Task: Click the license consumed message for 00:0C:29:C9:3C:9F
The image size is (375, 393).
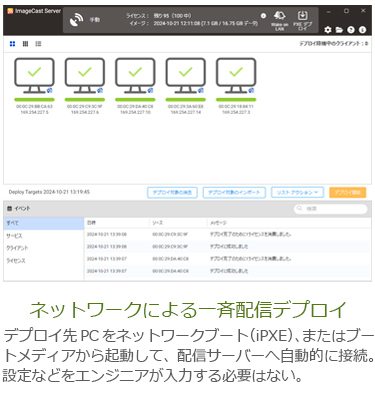Action: 250,234
